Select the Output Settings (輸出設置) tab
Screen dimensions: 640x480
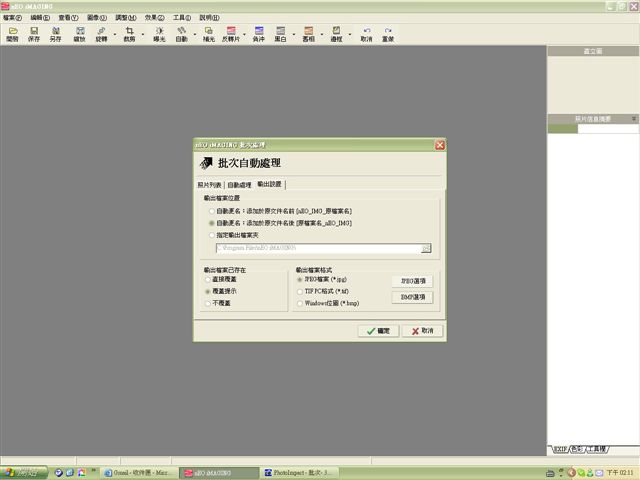pos(269,184)
